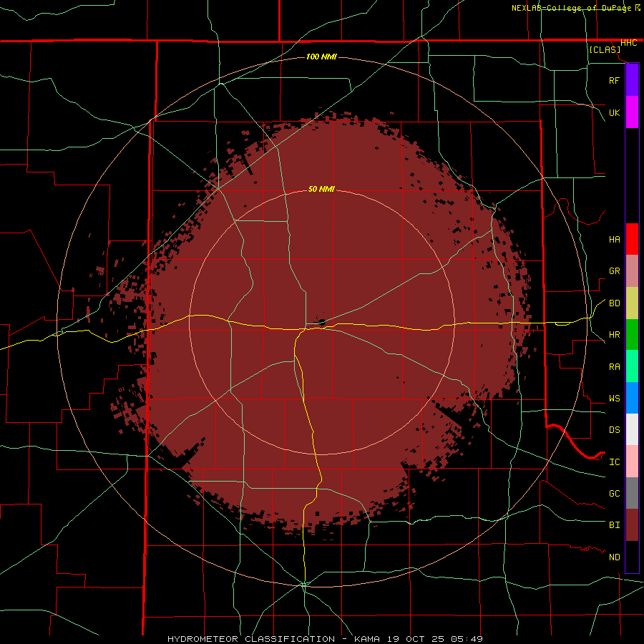Click the RA legend label

[x=614, y=367]
